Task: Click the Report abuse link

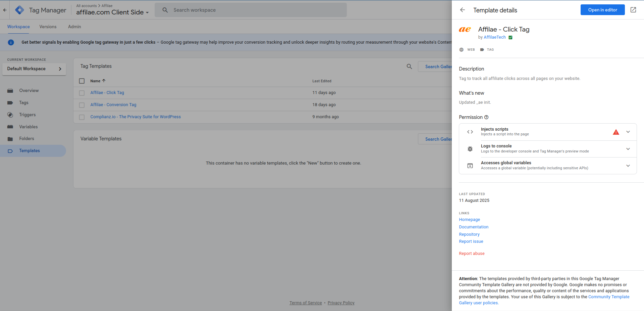Action: [472, 254]
